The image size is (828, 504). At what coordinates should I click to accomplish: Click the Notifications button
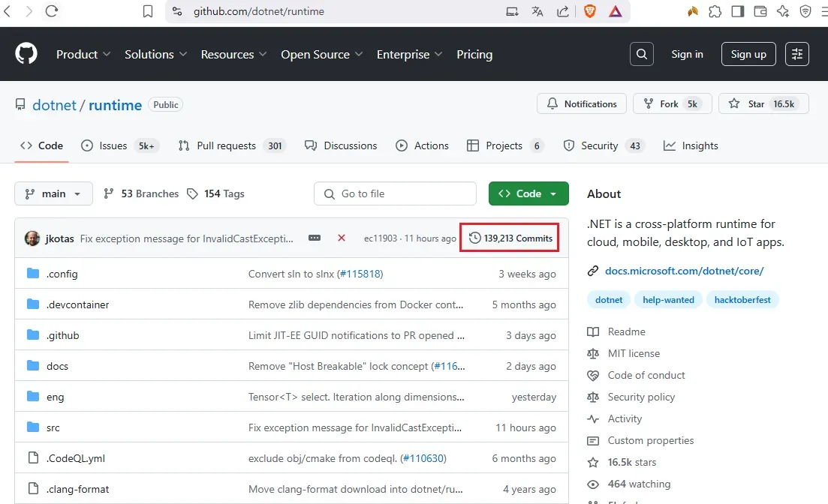pyautogui.click(x=581, y=104)
